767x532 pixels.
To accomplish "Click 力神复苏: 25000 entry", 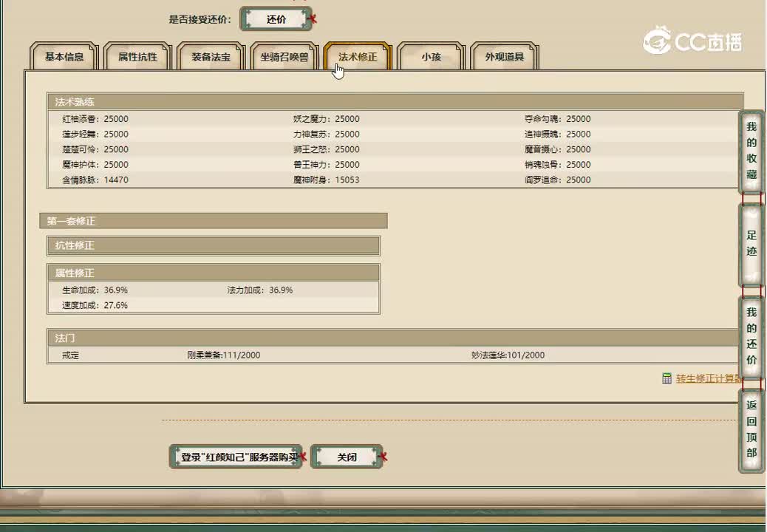I will coord(327,134).
